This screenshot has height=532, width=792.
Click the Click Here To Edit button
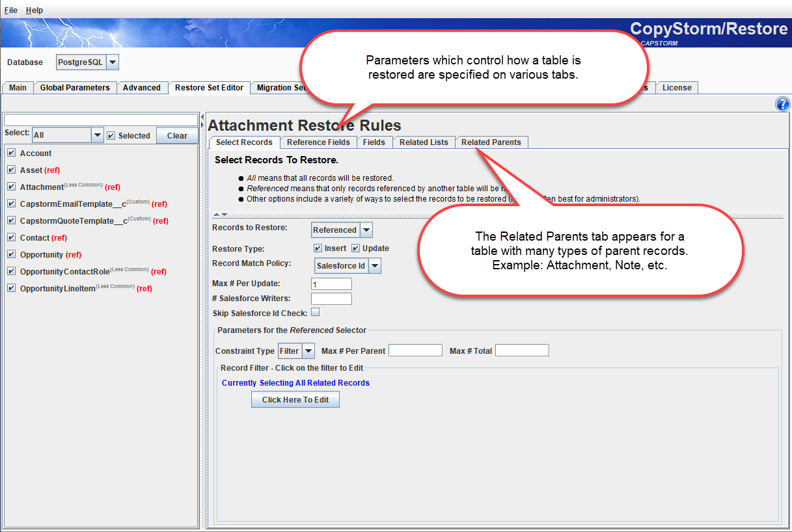(295, 399)
